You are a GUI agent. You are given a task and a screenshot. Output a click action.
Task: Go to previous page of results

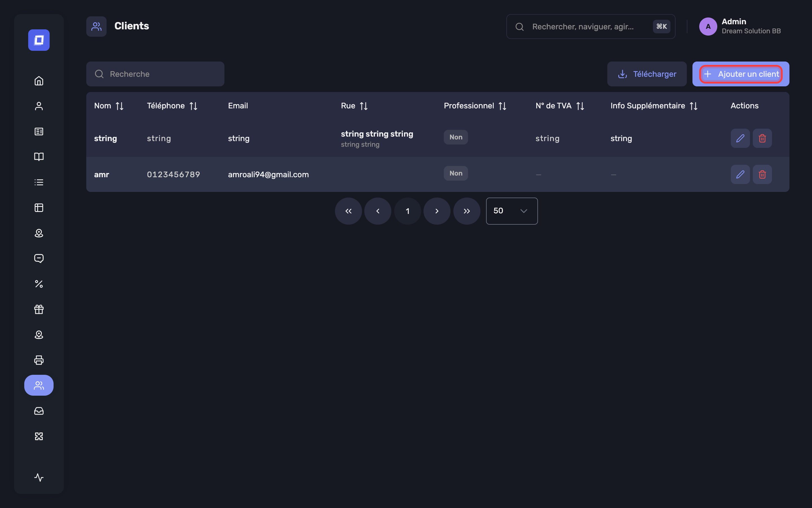pos(378,211)
